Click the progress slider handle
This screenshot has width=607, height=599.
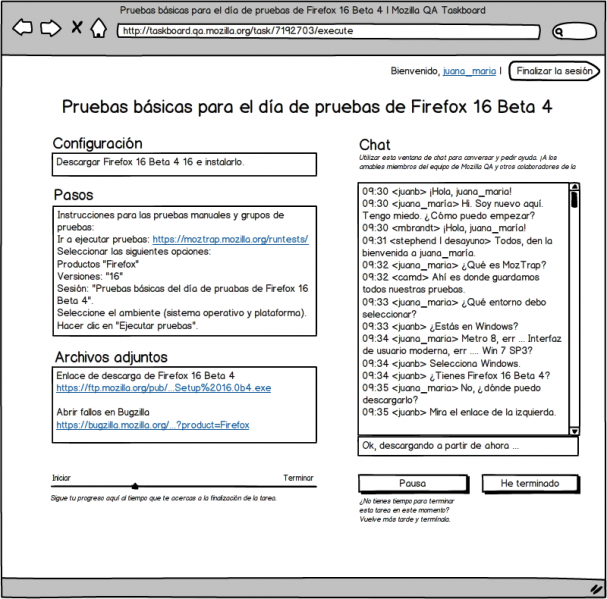135,486
